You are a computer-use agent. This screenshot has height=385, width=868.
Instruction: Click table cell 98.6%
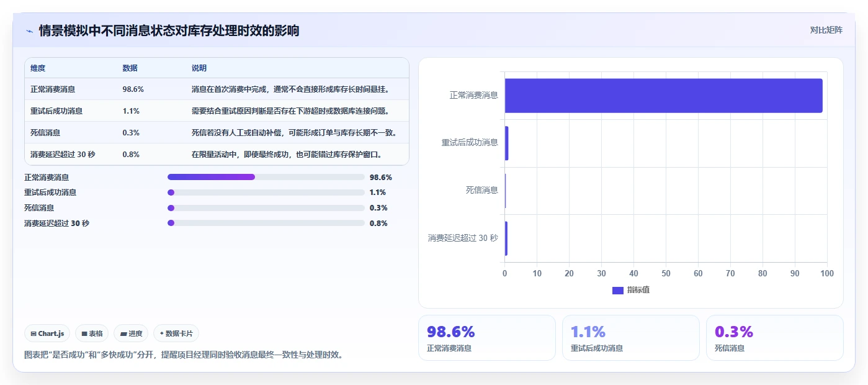[x=133, y=89]
